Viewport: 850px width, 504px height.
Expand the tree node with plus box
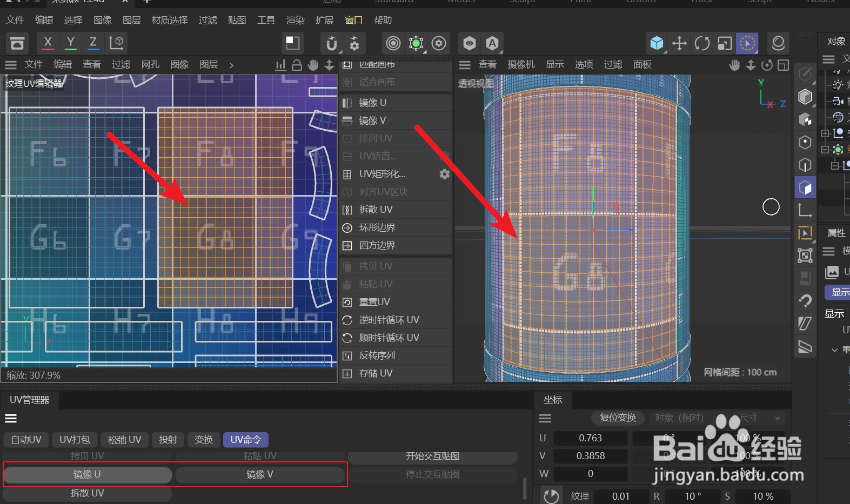click(x=825, y=133)
